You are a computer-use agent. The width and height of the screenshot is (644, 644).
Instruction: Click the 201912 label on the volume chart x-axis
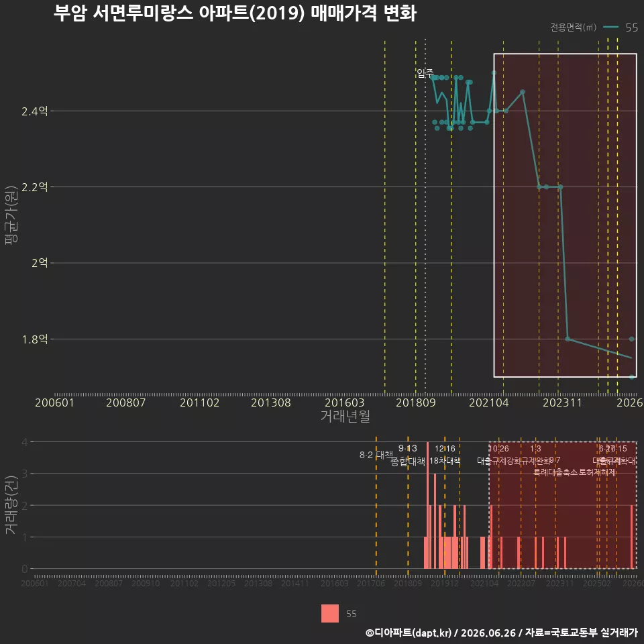pos(444,583)
